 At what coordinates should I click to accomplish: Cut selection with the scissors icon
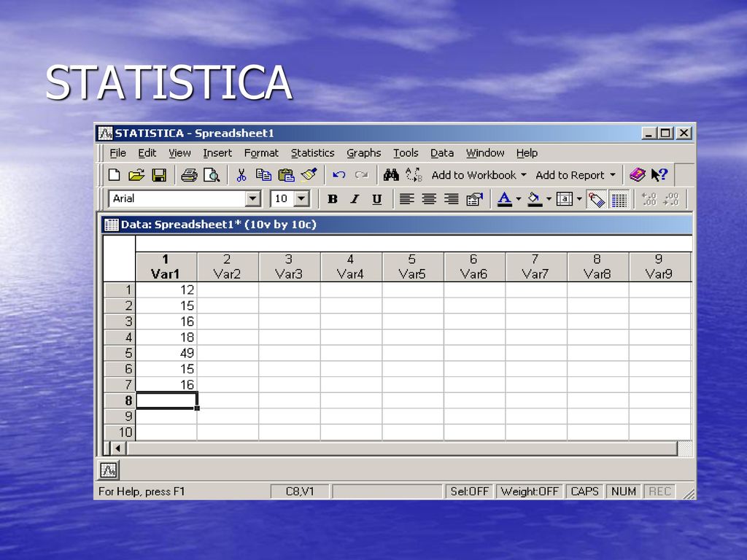tap(241, 175)
